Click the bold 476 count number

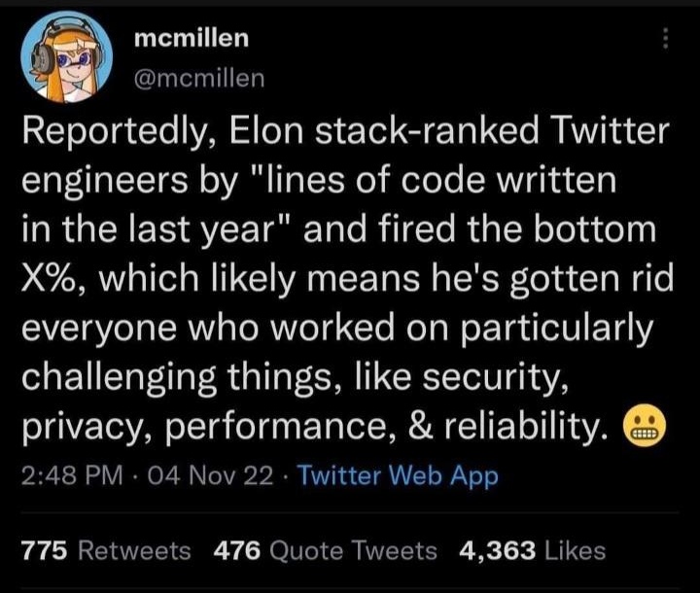[x=234, y=551]
